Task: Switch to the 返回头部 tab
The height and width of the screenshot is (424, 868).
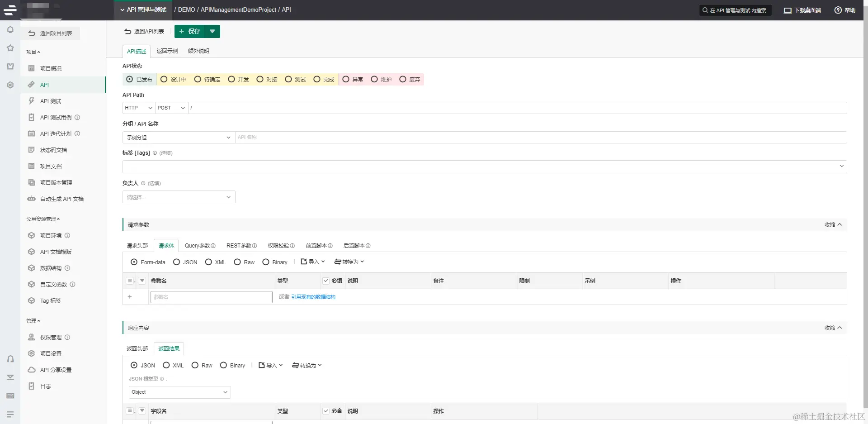Action: [137, 348]
